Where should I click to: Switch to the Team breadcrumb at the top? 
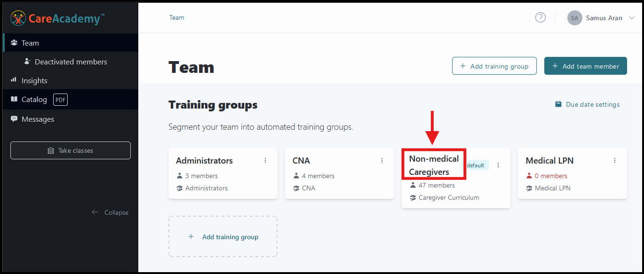176,17
